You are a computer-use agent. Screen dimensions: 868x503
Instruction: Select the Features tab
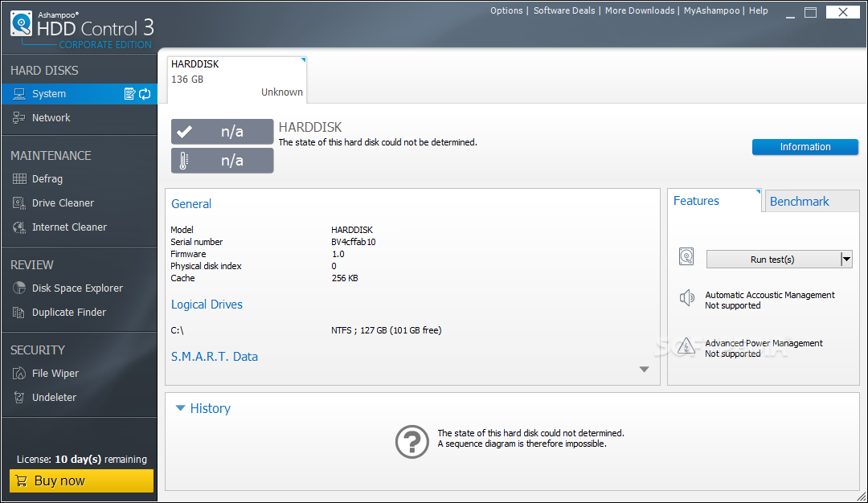(x=714, y=201)
